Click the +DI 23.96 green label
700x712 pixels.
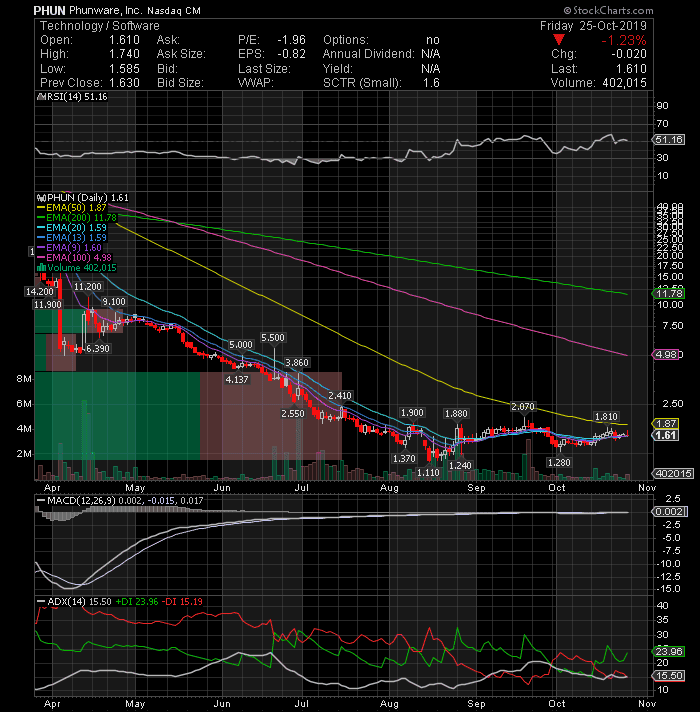(x=137, y=602)
